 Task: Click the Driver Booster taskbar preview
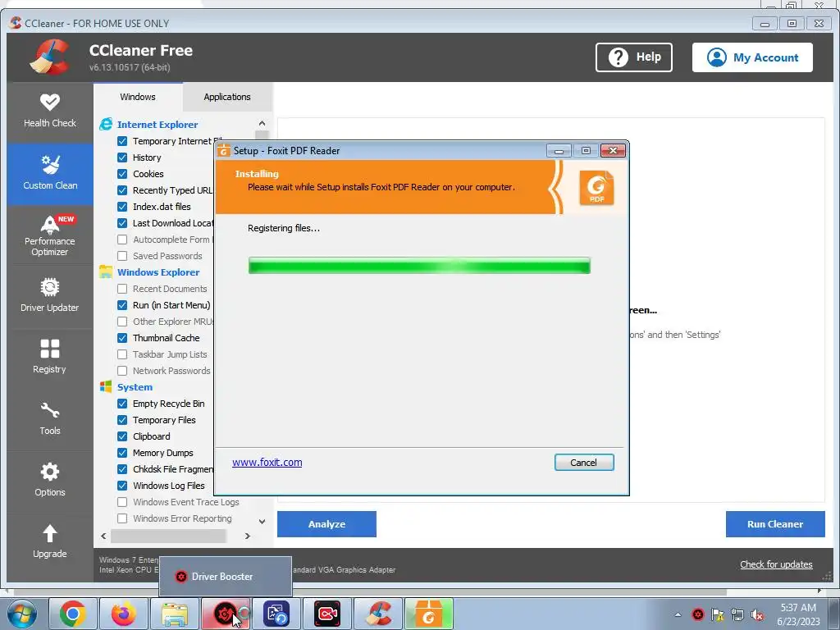[x=226, y=577]
